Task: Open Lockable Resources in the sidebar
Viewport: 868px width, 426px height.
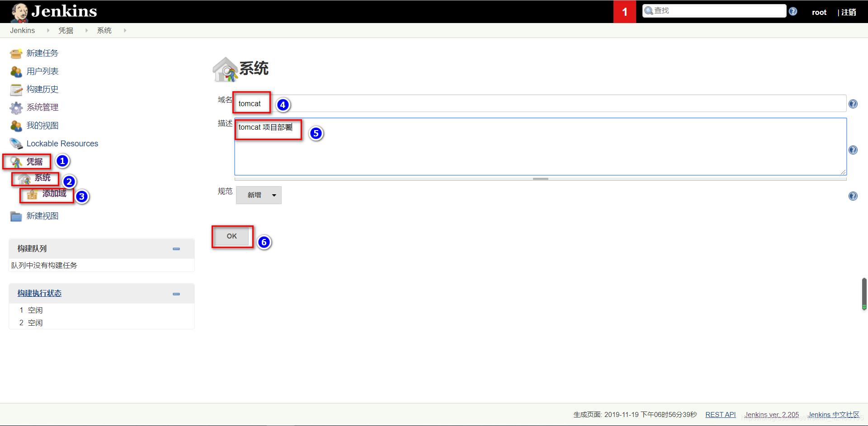Action: pyautogui.click(x=62, y=144)
